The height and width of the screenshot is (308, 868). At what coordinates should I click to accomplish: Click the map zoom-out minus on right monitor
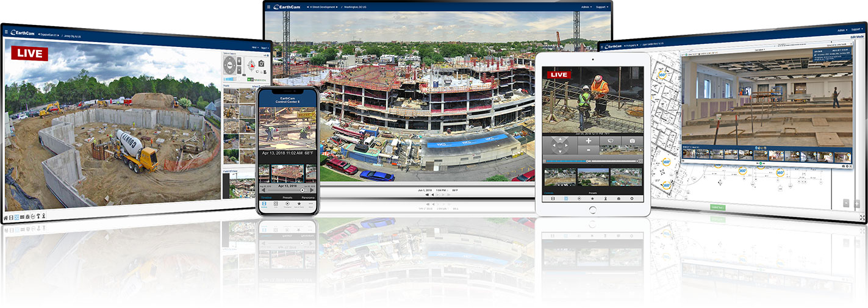tap(846, 203)
